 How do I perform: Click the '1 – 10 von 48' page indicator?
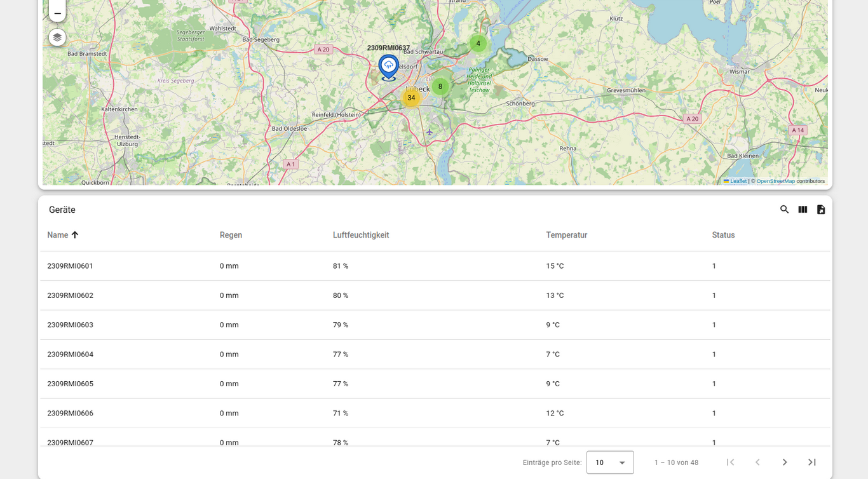pos(676,462)
